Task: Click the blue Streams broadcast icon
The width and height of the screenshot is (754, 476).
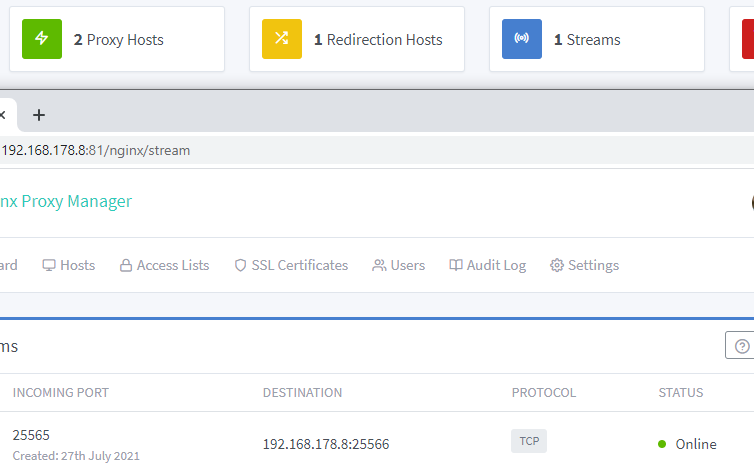Action: pyautogui.click(x=522, y=39)
